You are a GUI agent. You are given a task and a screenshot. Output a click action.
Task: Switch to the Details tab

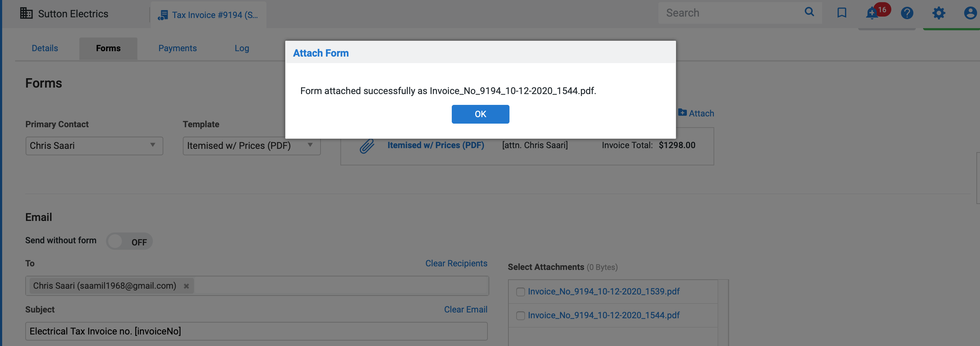pyautogui.click(x=44, y=48)
